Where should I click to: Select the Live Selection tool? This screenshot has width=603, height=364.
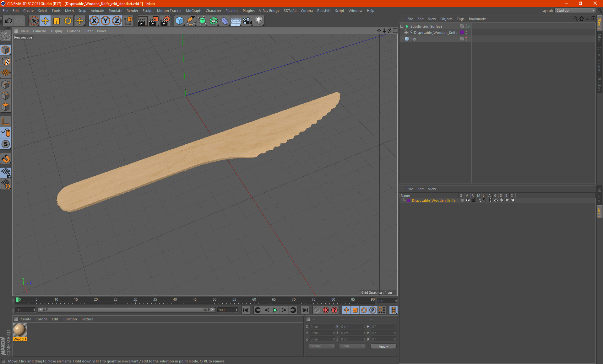point(34,21)
